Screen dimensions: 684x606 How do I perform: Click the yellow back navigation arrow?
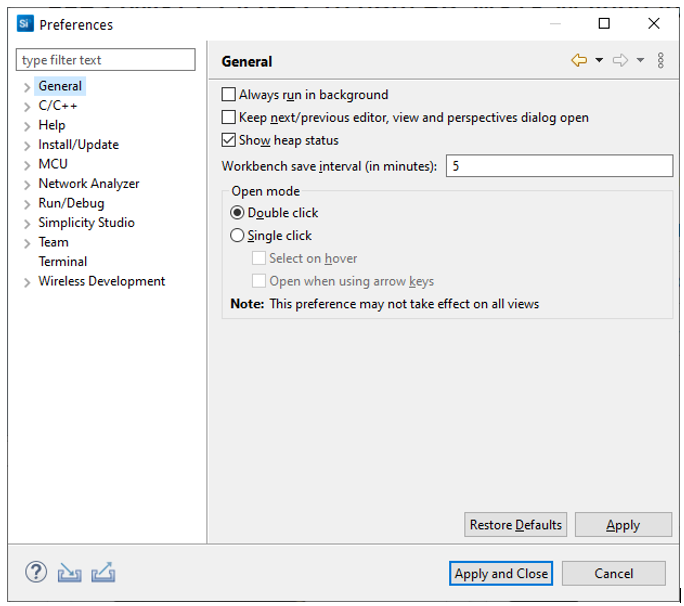(x=579, y=61)
